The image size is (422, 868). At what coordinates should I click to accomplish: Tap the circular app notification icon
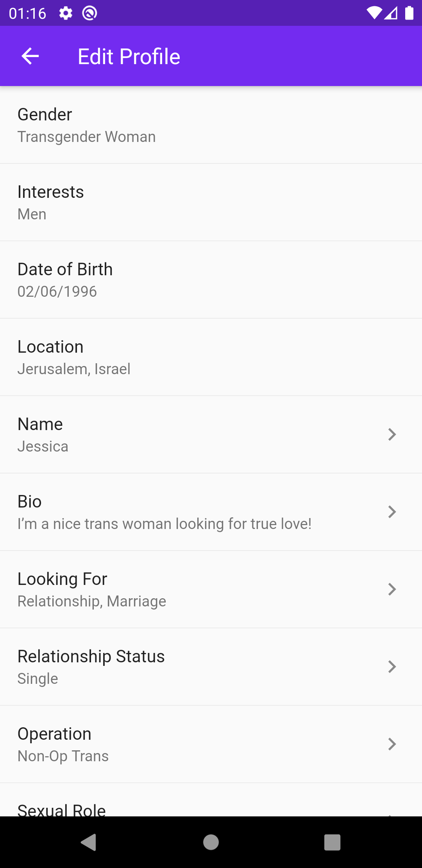click(x=89, y=13)
